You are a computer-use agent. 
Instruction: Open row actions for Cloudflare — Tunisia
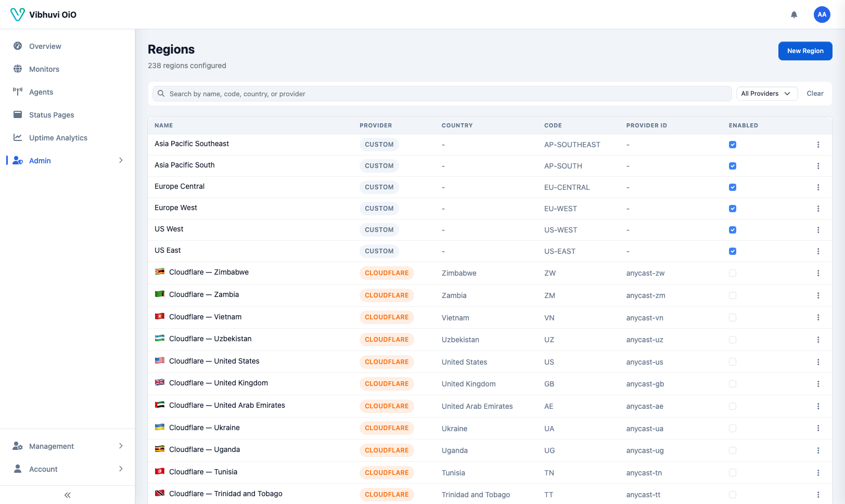pos(818,473)
